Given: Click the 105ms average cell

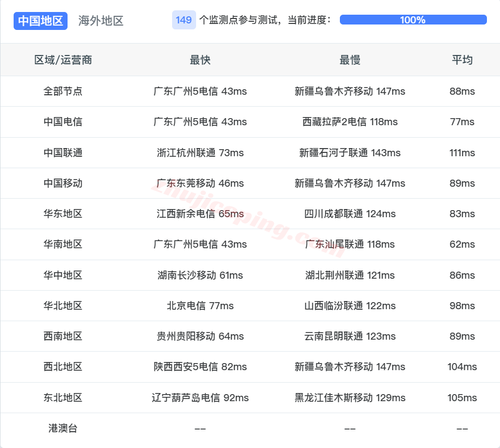Looking at the screenshot, I should [462, 398].
